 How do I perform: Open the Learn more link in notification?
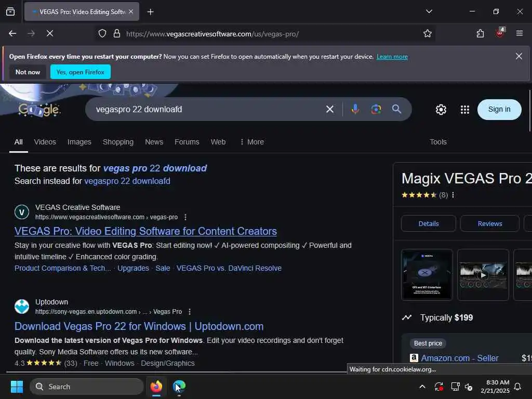tap(392, 57)
